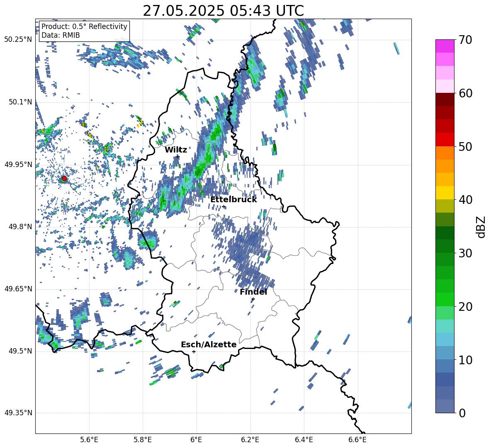Click the Wiltz city label

coord(176,150)
